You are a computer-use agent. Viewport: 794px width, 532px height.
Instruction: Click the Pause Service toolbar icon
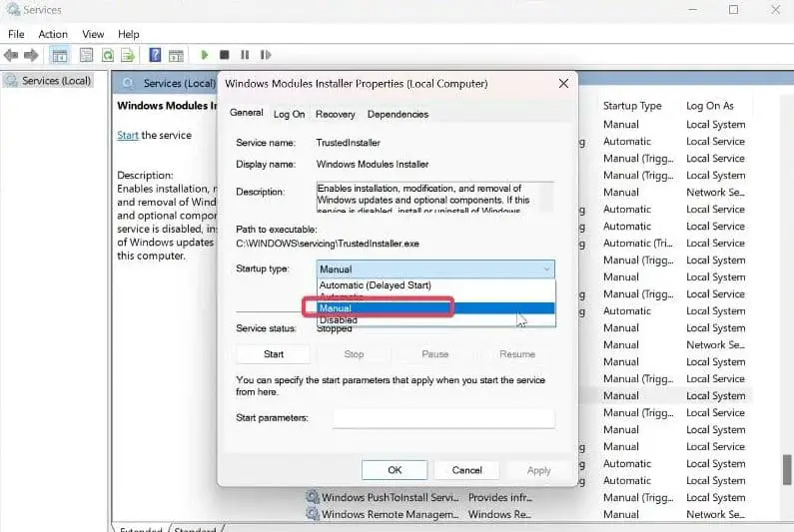point(245,55)
